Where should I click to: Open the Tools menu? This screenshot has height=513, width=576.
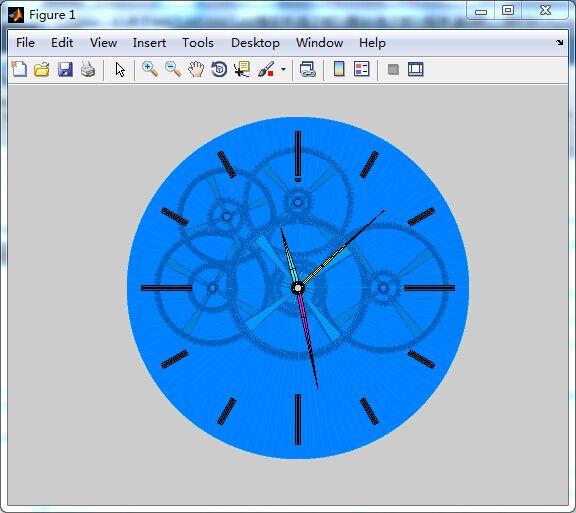(198, 43)
